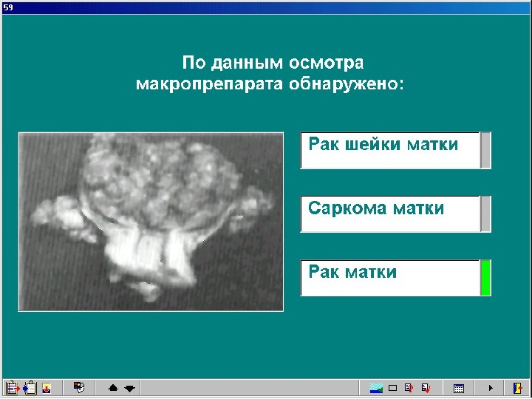
Task: Open the calendar grid icon
Action: [x=459, y=388]
